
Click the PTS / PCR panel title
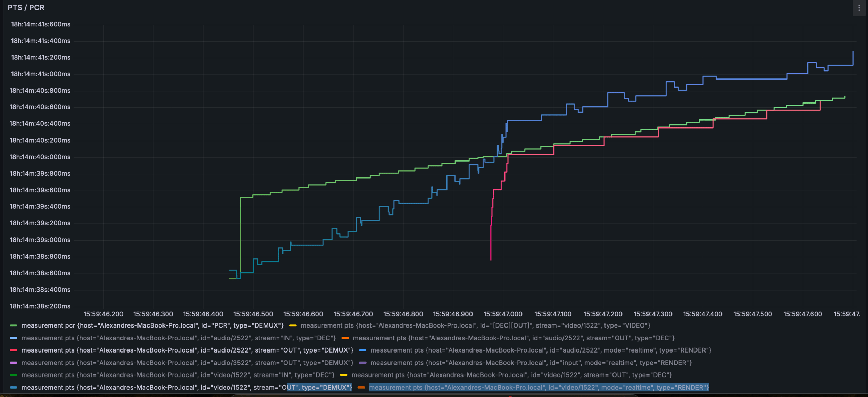(26, 8)
